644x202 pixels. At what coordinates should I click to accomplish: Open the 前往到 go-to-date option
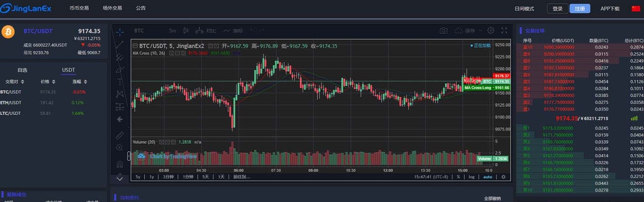pos(241,177)
